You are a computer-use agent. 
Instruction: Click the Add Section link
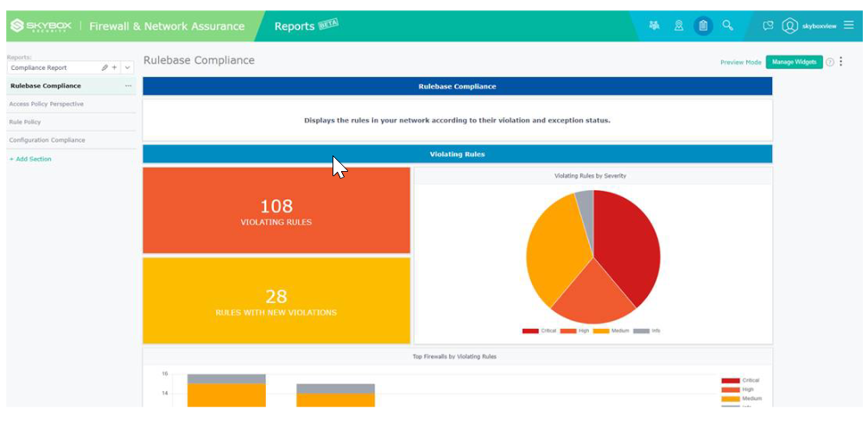click(x=30, y=159)
